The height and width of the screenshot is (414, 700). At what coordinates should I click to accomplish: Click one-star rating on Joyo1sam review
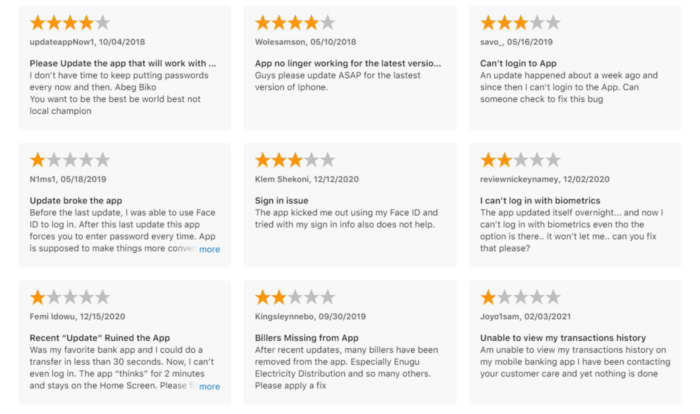pyautogui.click(x=520, y=297)
